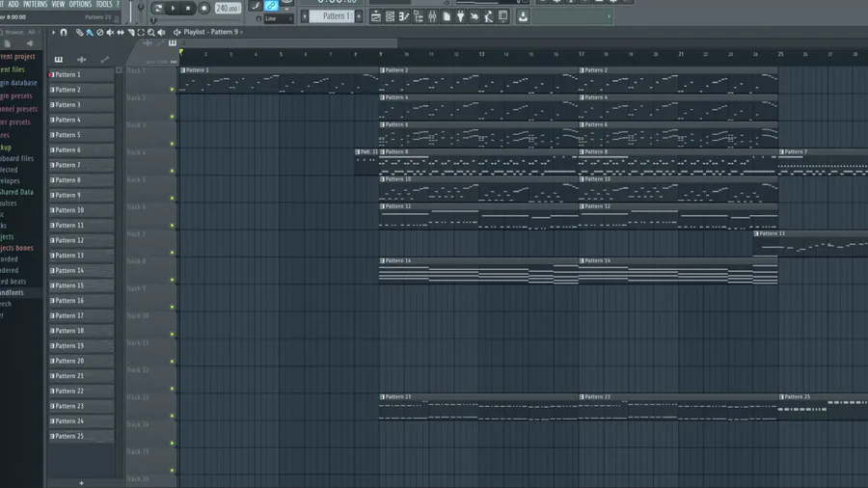Select the playlist Playback speaker tool
The image size is (868, 488).
[x=161, y=33]
